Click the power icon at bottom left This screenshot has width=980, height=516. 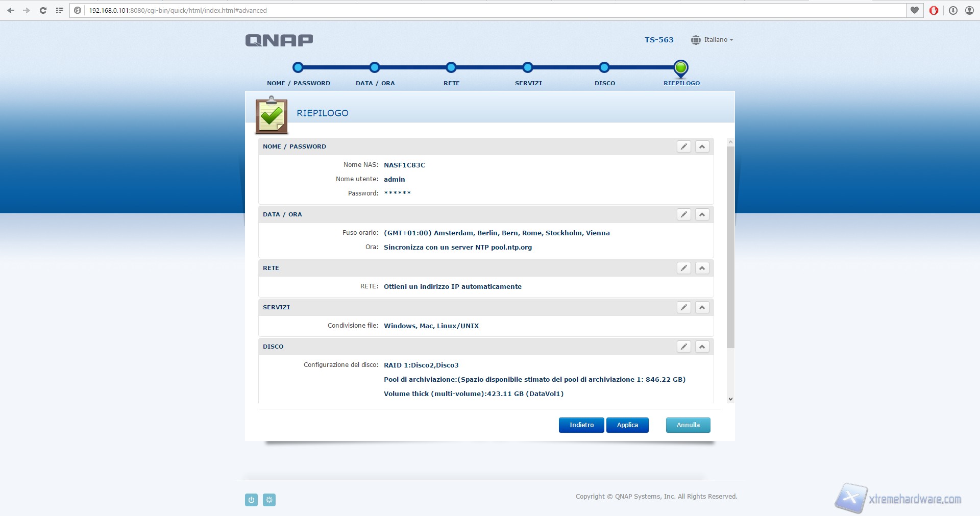pos(251,500)
